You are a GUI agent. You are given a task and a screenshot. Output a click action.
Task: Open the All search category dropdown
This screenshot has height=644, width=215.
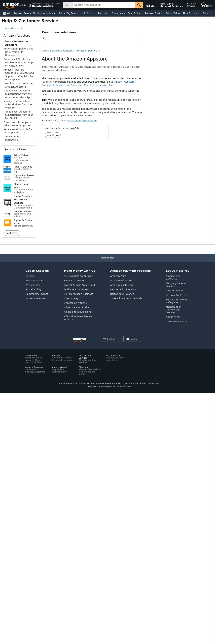[x=68, y=5]
